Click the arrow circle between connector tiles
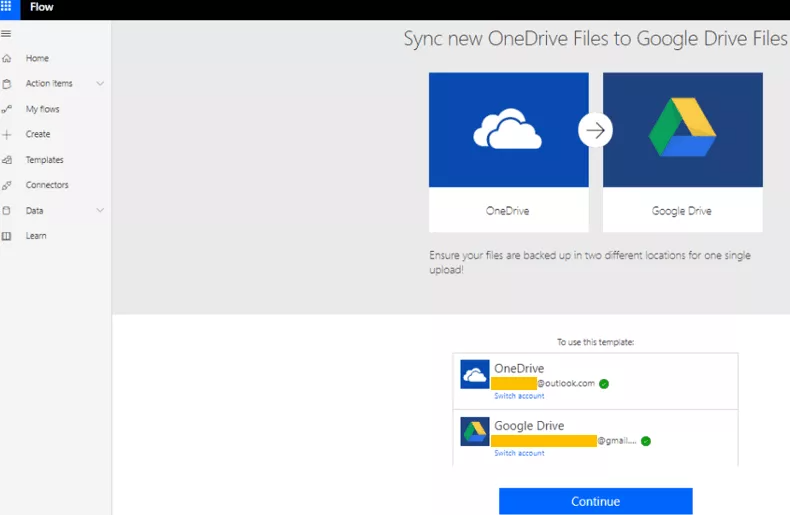The height and width of the screenshot is (515, 790). 596,131
